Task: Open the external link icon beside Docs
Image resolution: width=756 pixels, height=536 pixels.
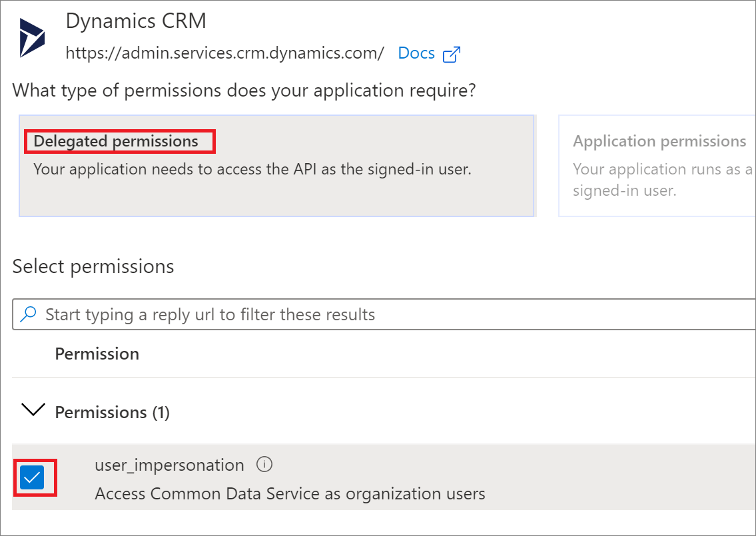Action: (452, 54)
